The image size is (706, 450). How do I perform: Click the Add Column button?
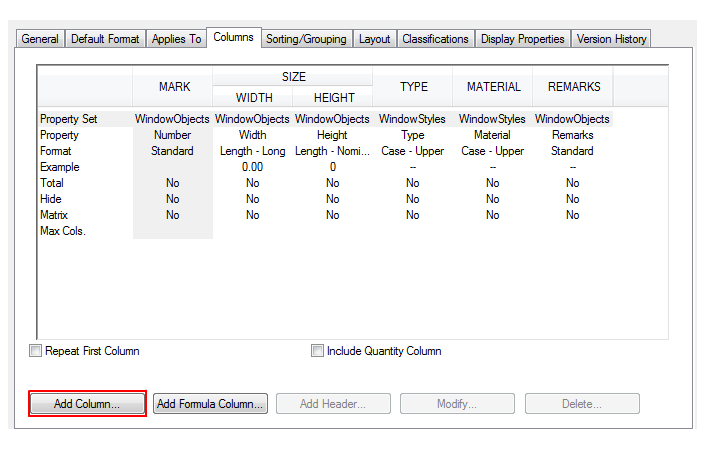click(87, 404)
